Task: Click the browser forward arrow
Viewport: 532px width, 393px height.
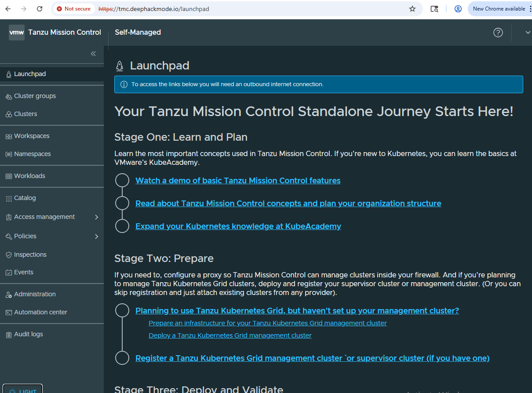Action: pyautogui.click(x=24, y=9)
